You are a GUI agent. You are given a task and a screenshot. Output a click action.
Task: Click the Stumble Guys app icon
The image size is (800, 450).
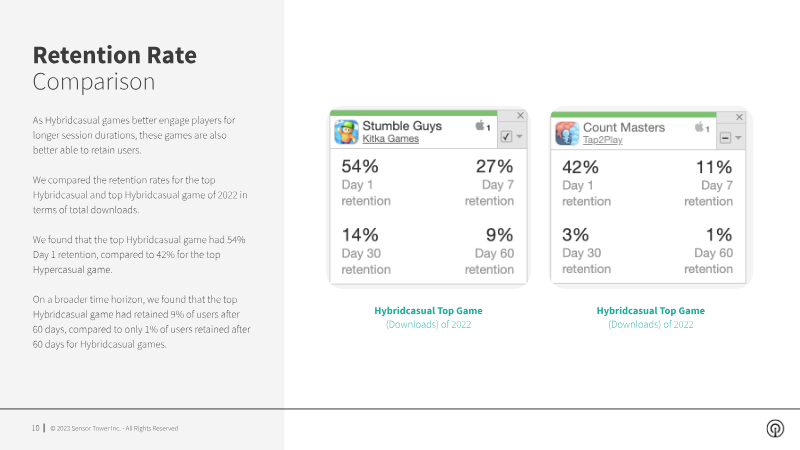346,133
